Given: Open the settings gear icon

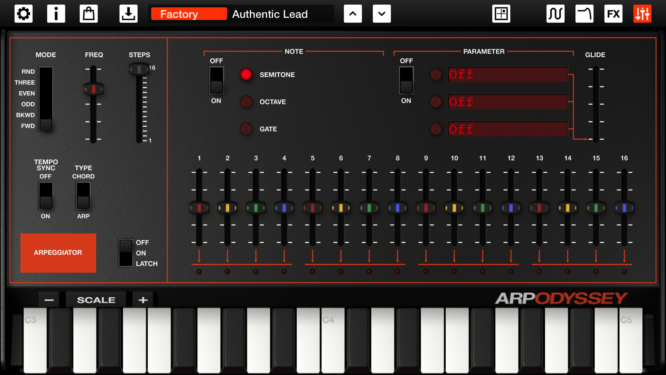Looking at the screenshot, I should coord(23,14).
